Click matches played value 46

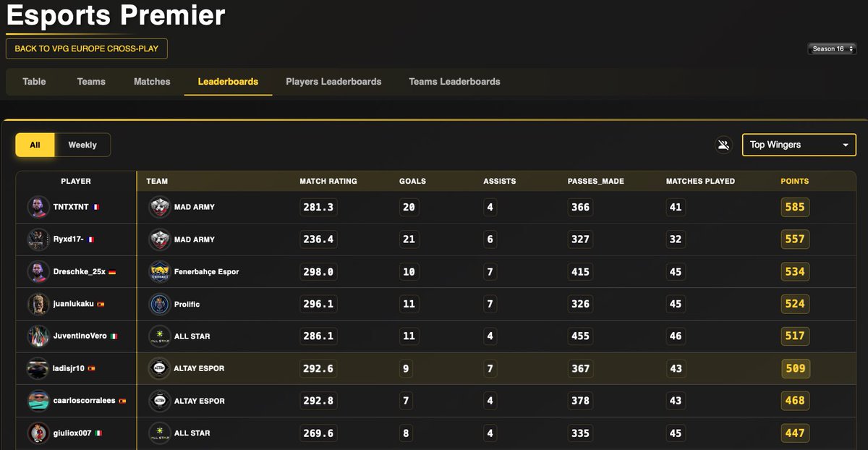coord(676,336)
